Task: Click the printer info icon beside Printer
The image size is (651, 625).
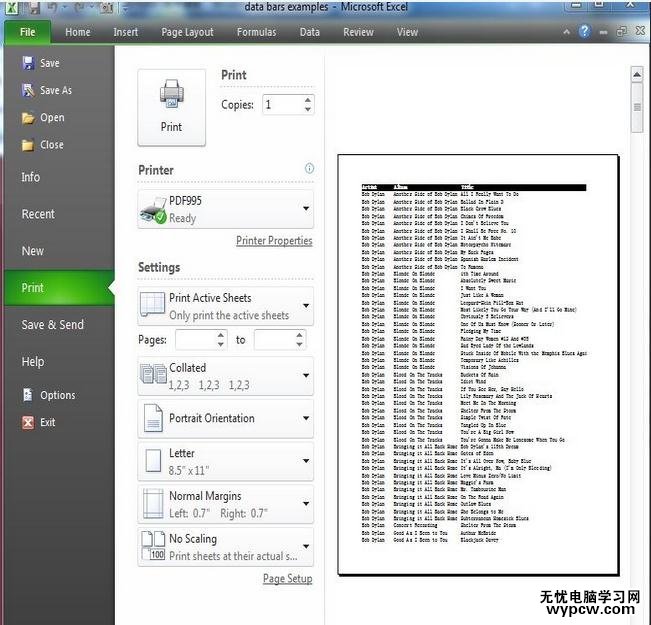Action: pyautogui.click(x=309, y=168)
